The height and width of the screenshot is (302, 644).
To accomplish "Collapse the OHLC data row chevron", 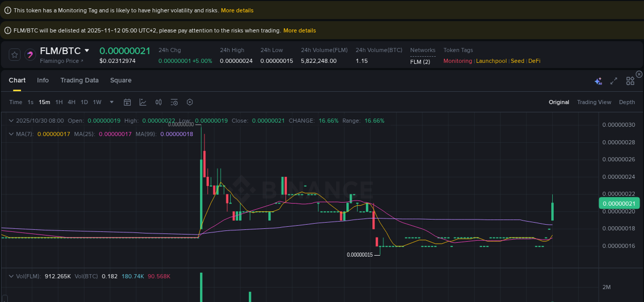I will (x=11, y=120).
